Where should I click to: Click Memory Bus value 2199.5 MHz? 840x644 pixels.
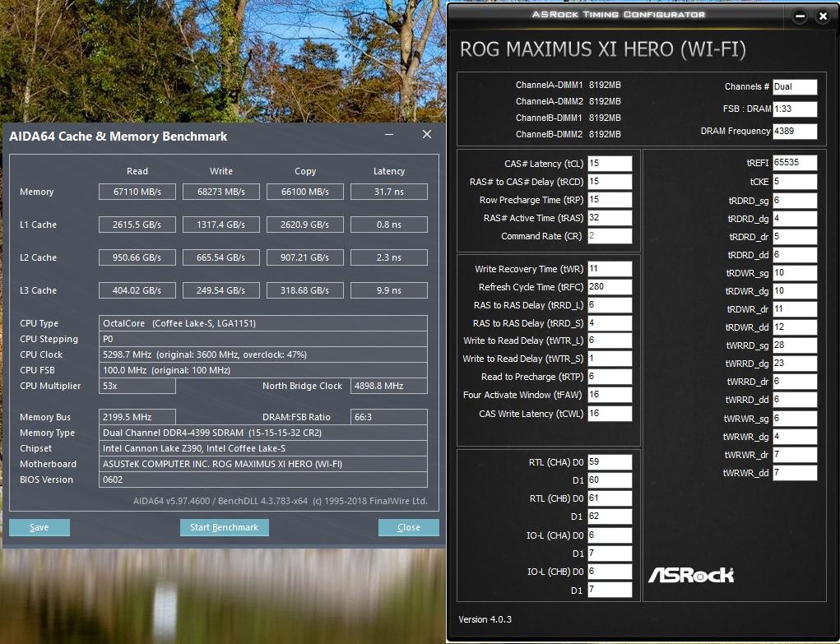pos(137,417)
